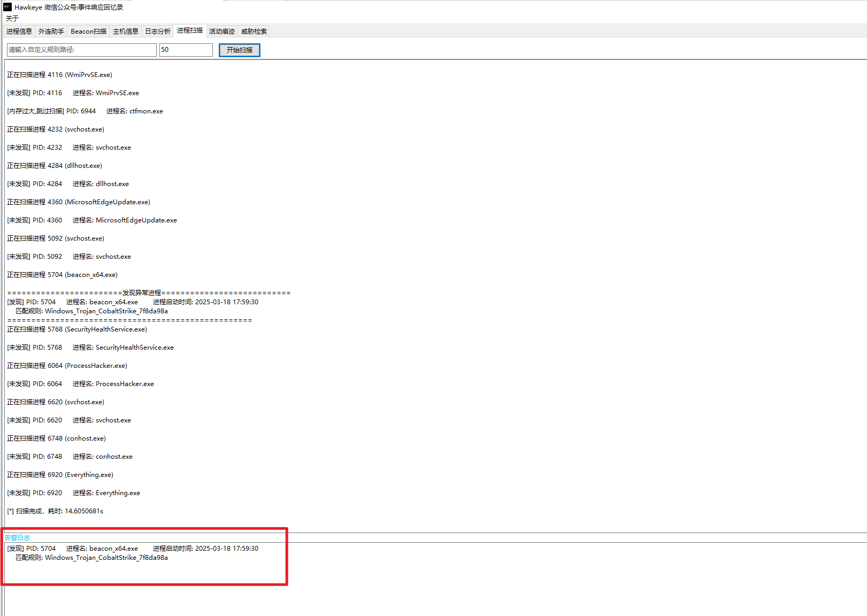Click the field containing value 50
Image resolution: width=867 pixels, height=616 pixels.
click(186, 50)
